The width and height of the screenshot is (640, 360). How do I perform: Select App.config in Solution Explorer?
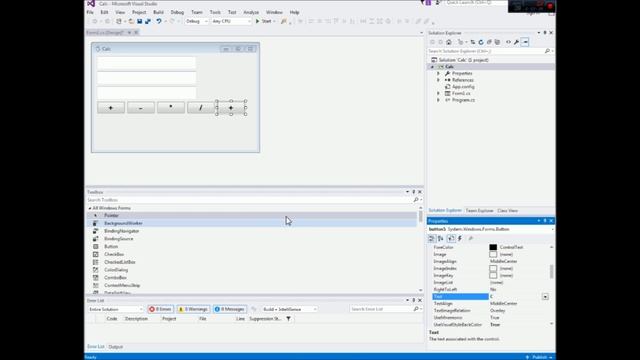tap(463, 87)
